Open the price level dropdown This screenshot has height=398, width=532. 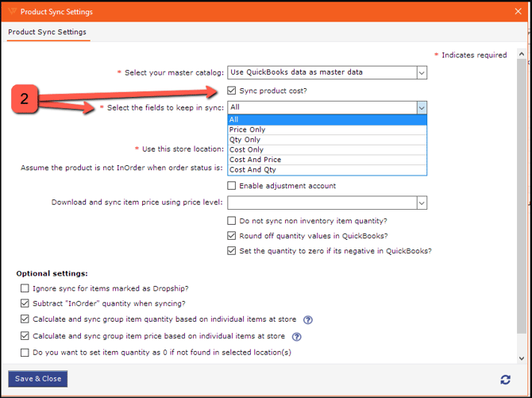(x=422, y=203)
